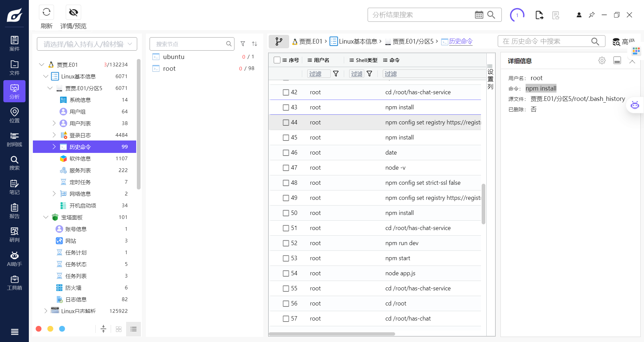Screen dimensions: 644x342
Task: Expand the 用户列表 tree node
Action: coord(54,123)
